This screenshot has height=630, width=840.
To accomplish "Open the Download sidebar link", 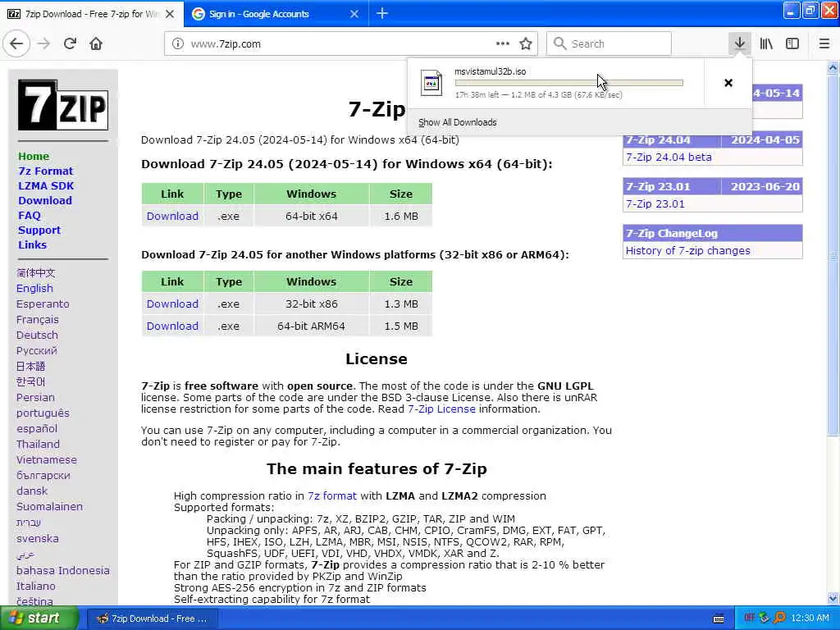I will (x=45, y=200).
